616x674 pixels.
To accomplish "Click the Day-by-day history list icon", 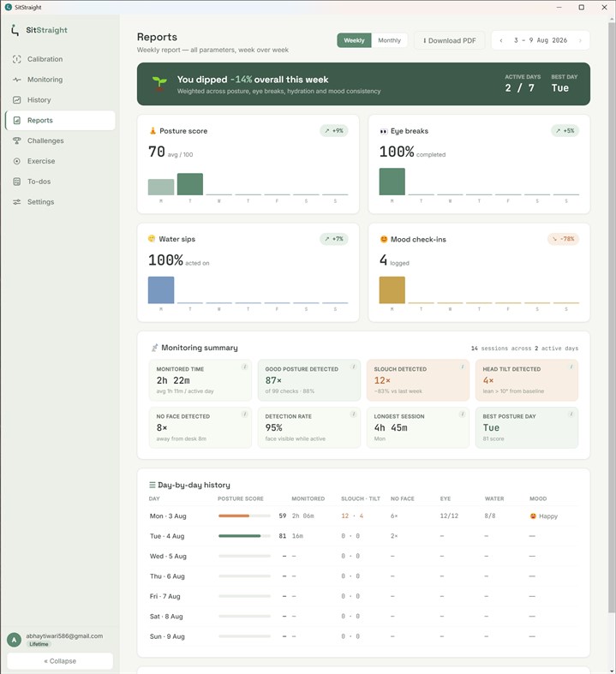I will pos(153,485).
